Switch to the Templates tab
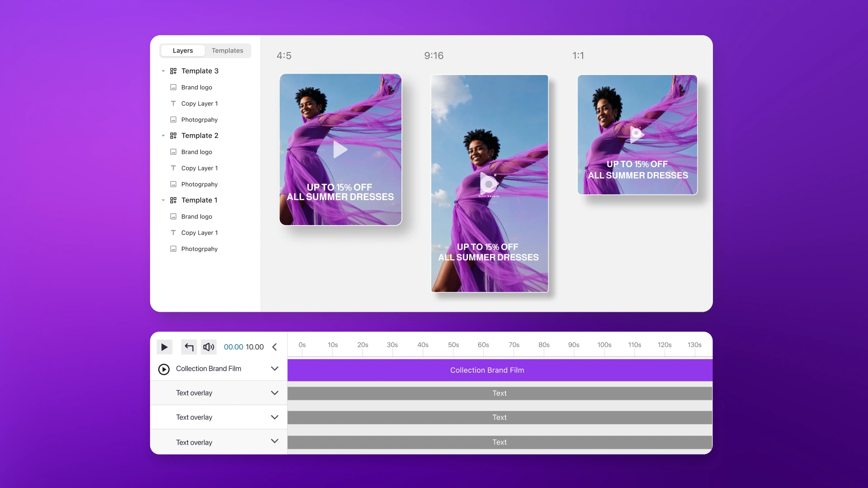The height and width of the screenshot is (488, 868). pos(227,51)
